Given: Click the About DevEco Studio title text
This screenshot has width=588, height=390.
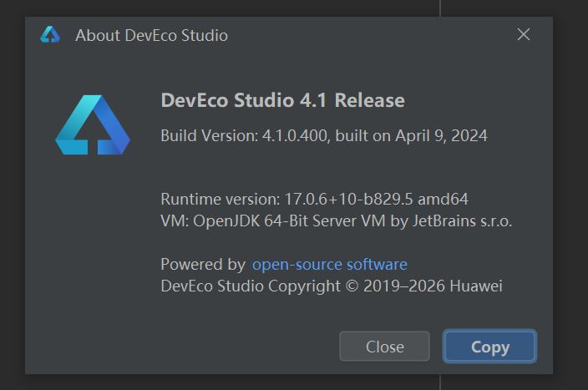Looking at the screenshot, I should pyautogui.click(x=151, y=35).
